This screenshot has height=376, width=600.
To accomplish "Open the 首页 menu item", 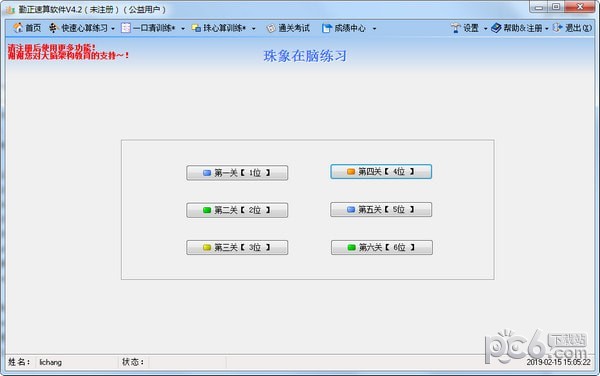I will [x=33, y=28].
